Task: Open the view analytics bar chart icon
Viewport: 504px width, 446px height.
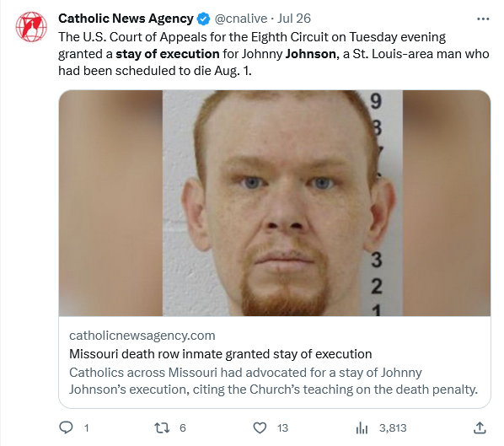Action: (362, 428)
